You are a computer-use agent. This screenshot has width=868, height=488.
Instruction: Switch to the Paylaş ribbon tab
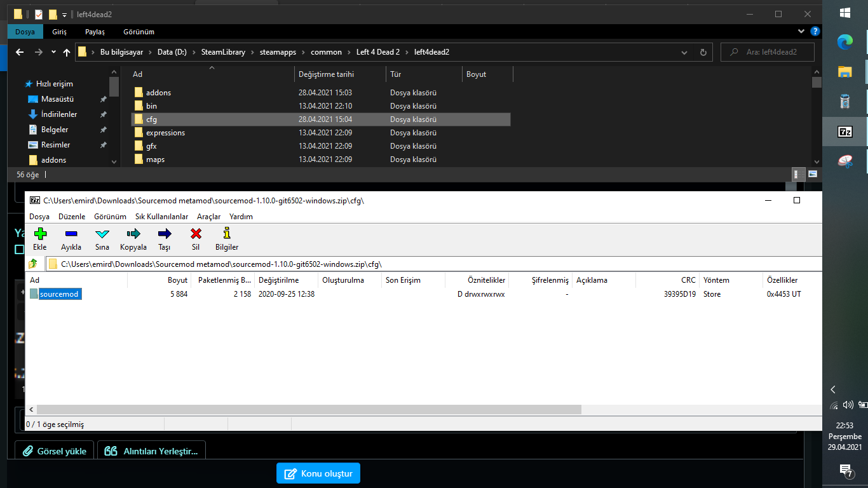pos(95,31)
